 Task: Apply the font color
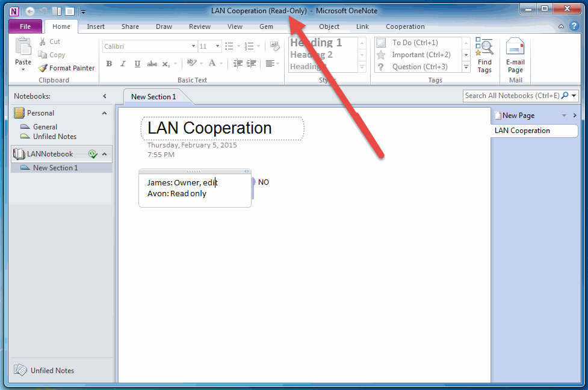coord(212,63)
